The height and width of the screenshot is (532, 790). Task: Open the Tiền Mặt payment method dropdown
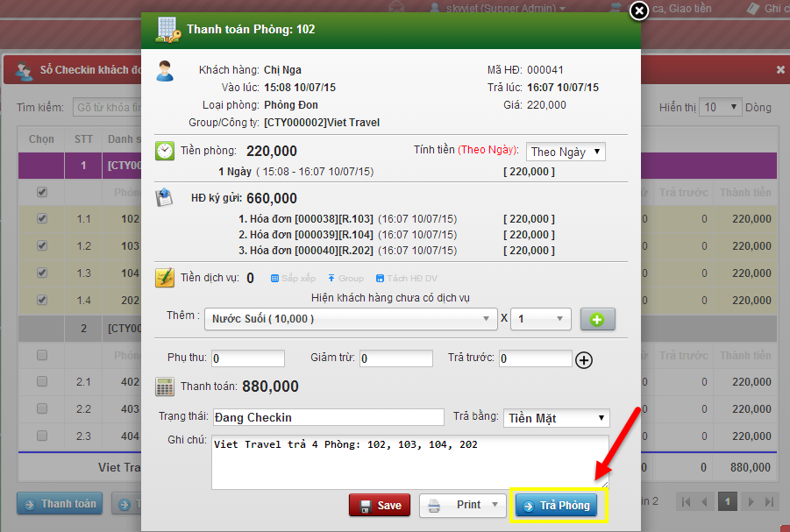[557, 418]
